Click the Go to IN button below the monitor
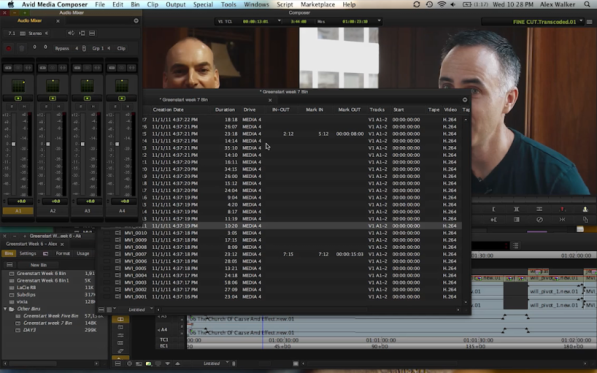Viewport: 597px width, 373px height. tap(493, 220)
